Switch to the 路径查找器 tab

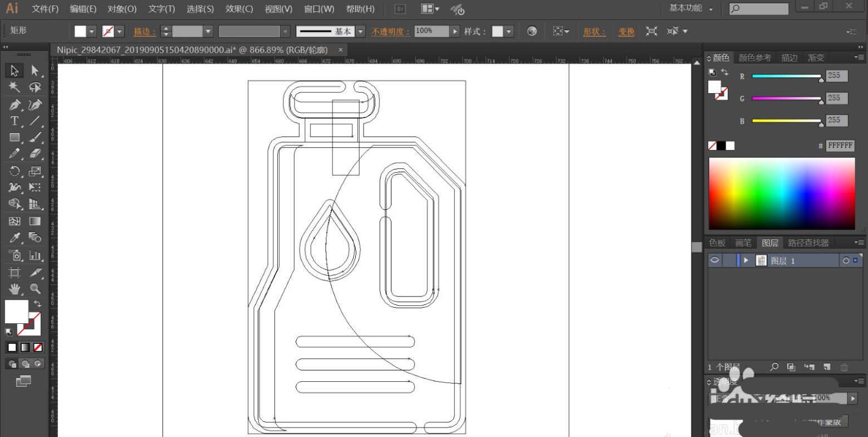point(808,243)
